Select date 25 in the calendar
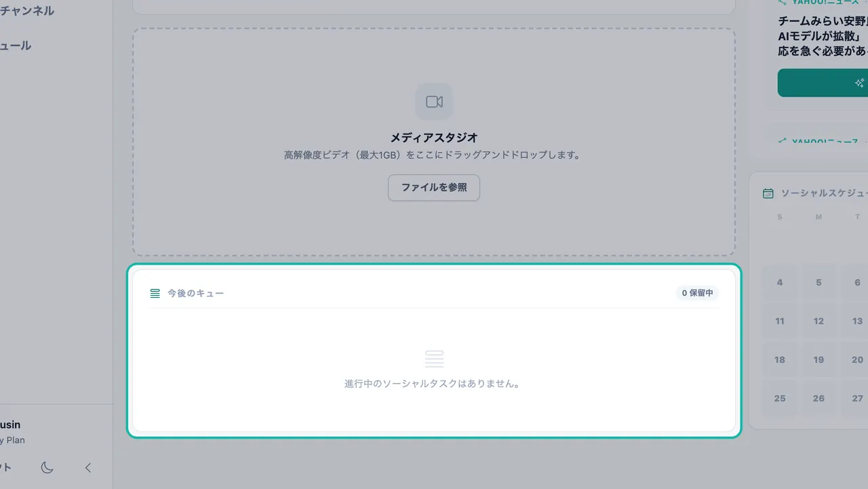The height and width of the screenshot is (489, 868). click(x=780, y=398)
